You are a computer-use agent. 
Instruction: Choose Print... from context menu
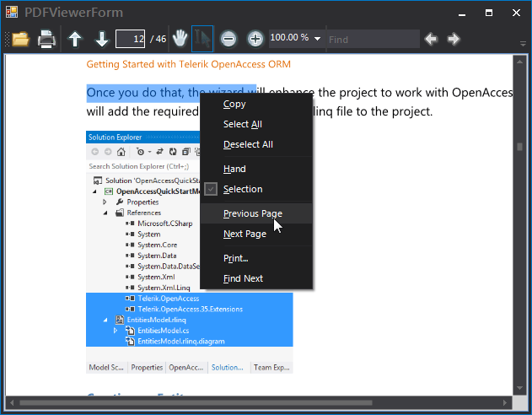(256, 258)
